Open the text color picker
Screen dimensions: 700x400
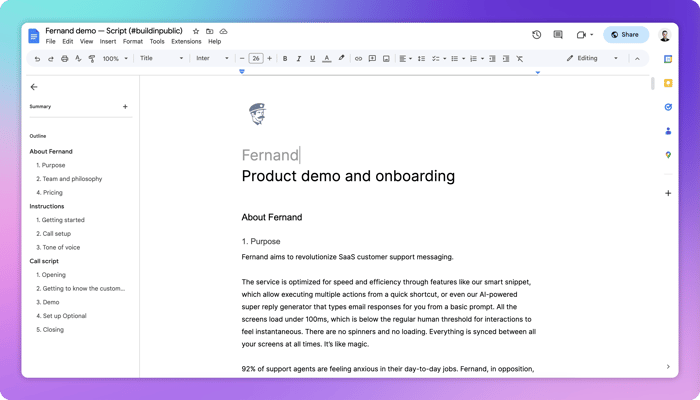[x=327, y=58]
